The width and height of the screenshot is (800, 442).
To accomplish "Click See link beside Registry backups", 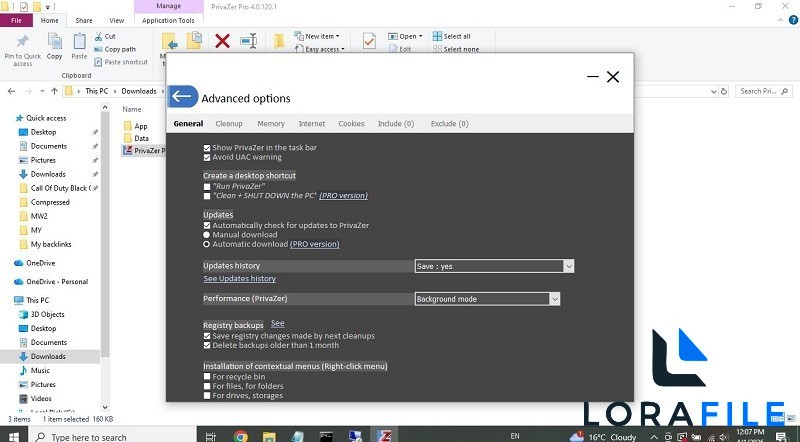I will pyautogui.click(x=278, y=324).
